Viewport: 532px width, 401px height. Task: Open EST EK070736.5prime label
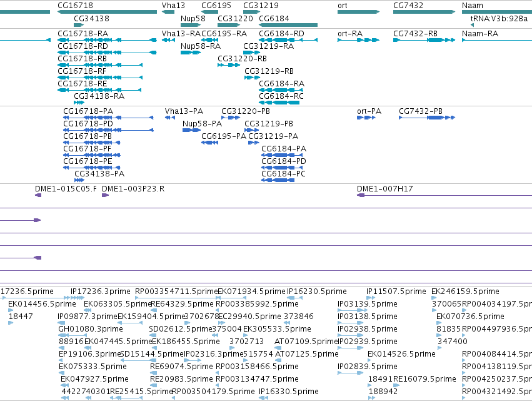[x=470, y=317]
